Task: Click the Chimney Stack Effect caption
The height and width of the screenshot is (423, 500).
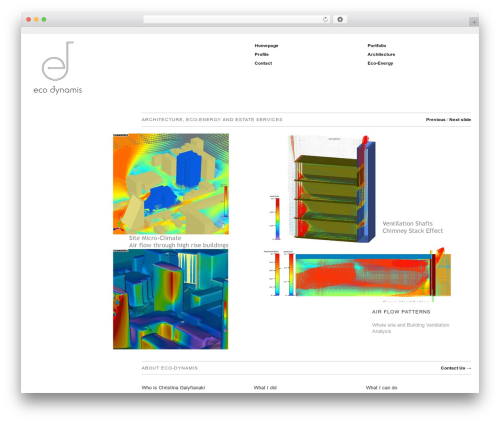Action: (413, 231)
